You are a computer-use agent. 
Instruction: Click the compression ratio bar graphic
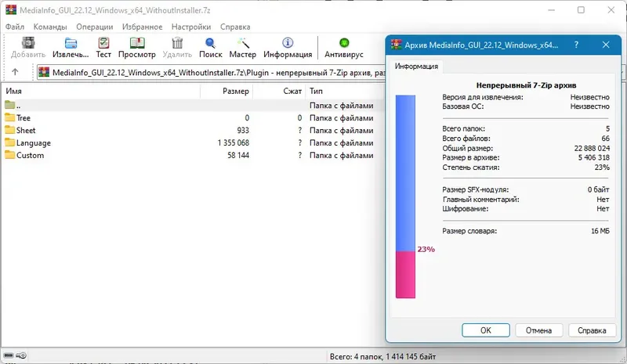405,196
